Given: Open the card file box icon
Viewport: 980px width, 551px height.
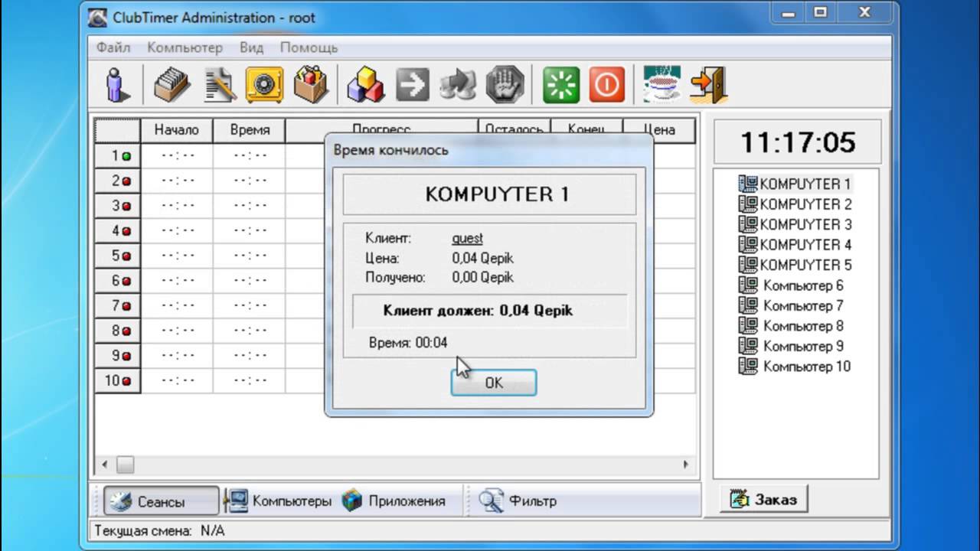Looking at the screenshot, I should click(x=172, y=84).
